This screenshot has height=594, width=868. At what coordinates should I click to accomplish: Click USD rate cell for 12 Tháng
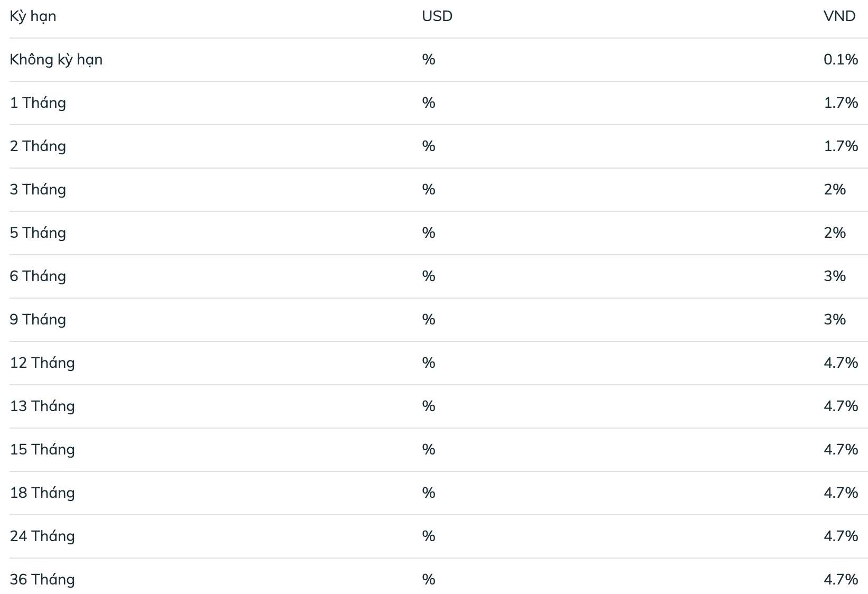pyautogui.click(x=429, y=363)
